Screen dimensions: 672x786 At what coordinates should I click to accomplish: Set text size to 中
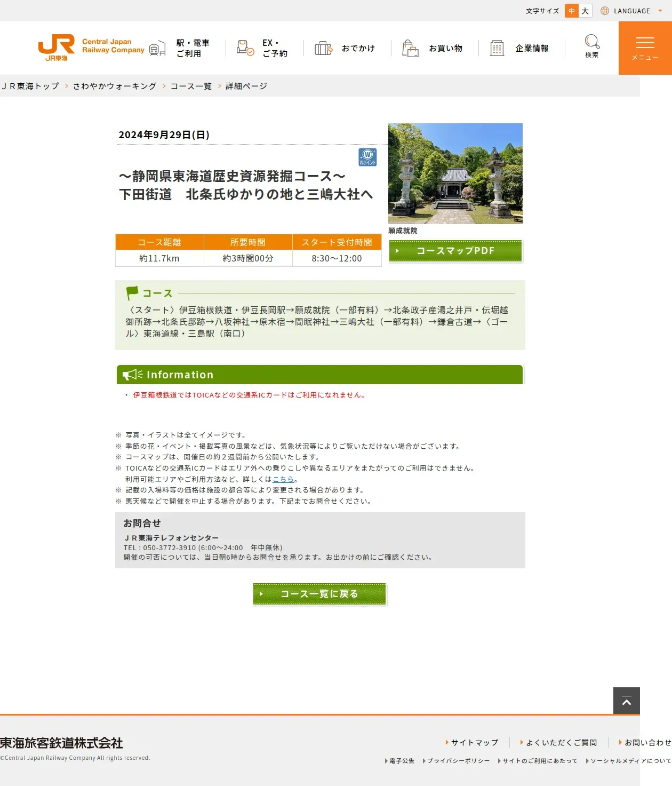click(x=572, y=11)
